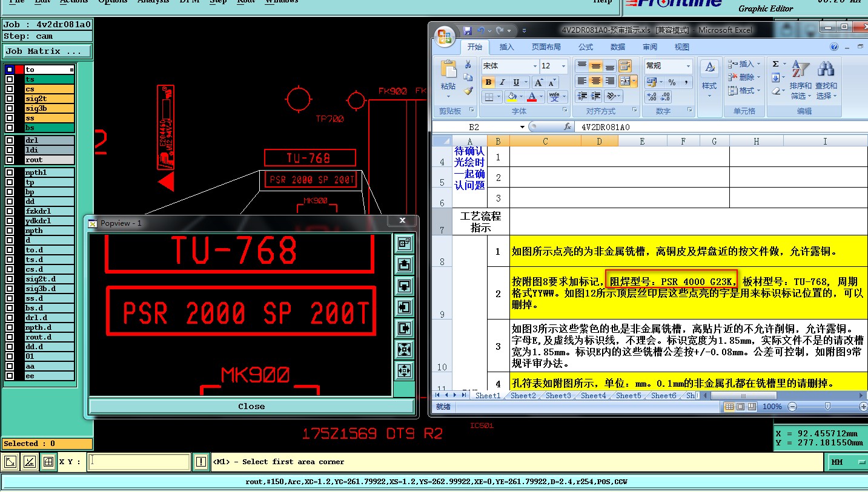Toggle checkbox for layer rout
The width and height of the screenshot is (868, 492).
click(9, 160)
